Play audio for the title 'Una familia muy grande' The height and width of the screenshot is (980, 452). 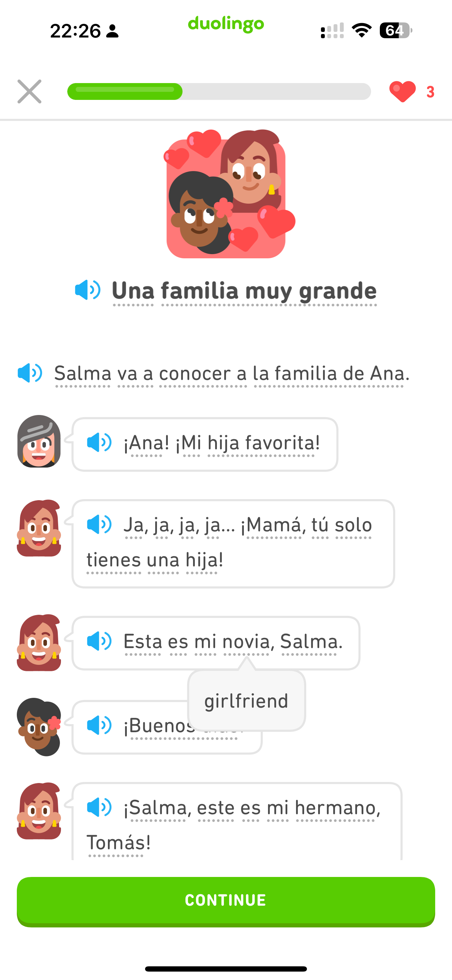(x=88, y=290)
